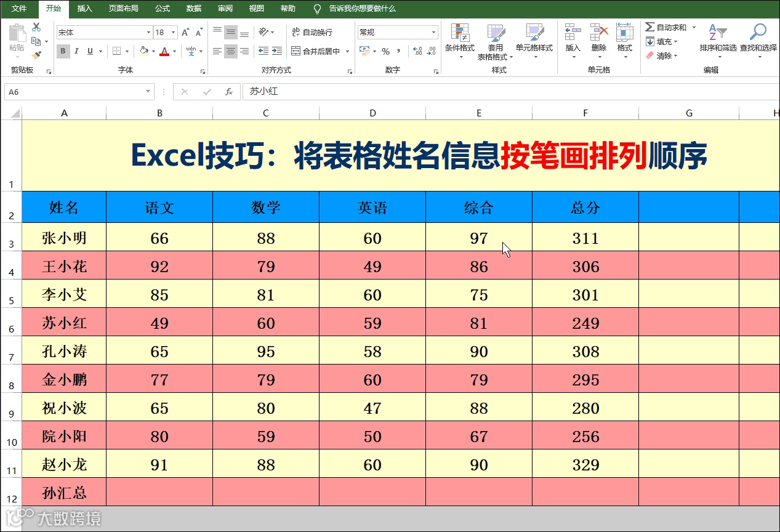Screen dimensions: 780x532
Task: Click the percent style button
Action: click(x=385, y=51)
